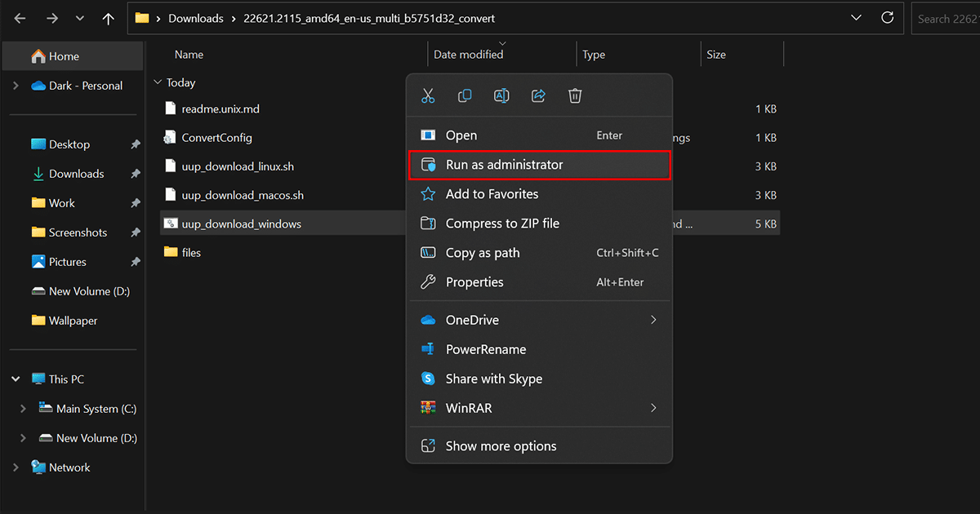The width and height of the screenshot is (980, 514).
Task: Expand the WinRAR submenu arrow
Action: click(x=653, y=408)
